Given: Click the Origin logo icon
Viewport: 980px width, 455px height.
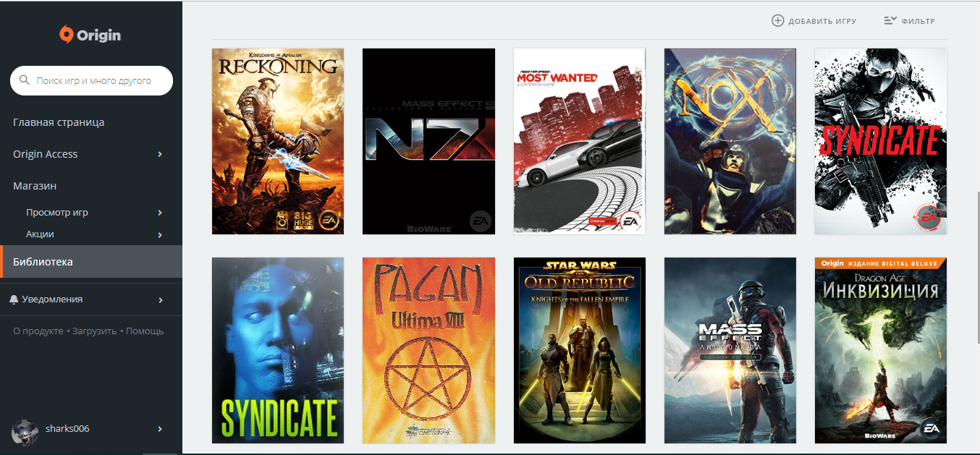Looking at the screenshot, I should pos(67,34).
